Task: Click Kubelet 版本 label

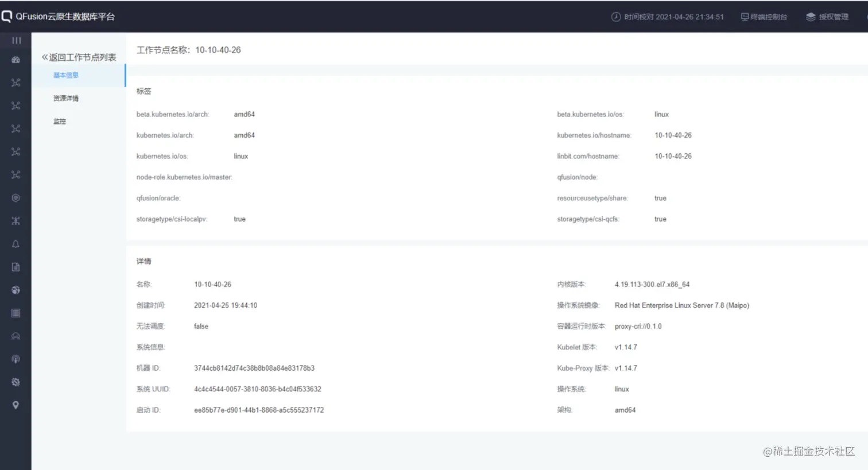Action: coord(577,347)
